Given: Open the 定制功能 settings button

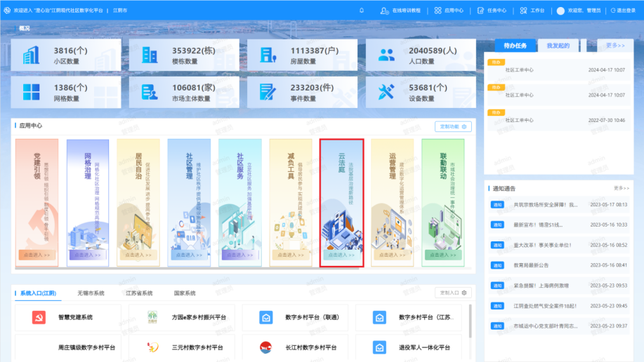Looking at the screenshot, I should (453, 126).
